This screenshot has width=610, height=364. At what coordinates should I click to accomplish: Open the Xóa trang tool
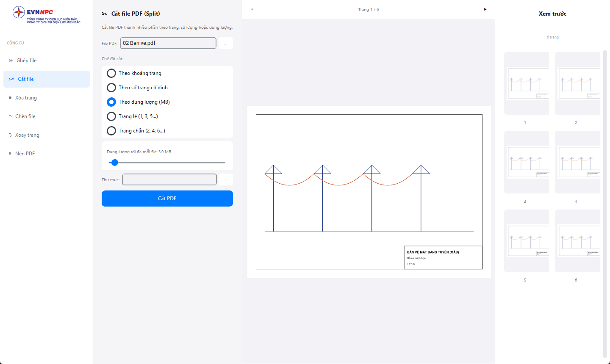coord(47,98)
